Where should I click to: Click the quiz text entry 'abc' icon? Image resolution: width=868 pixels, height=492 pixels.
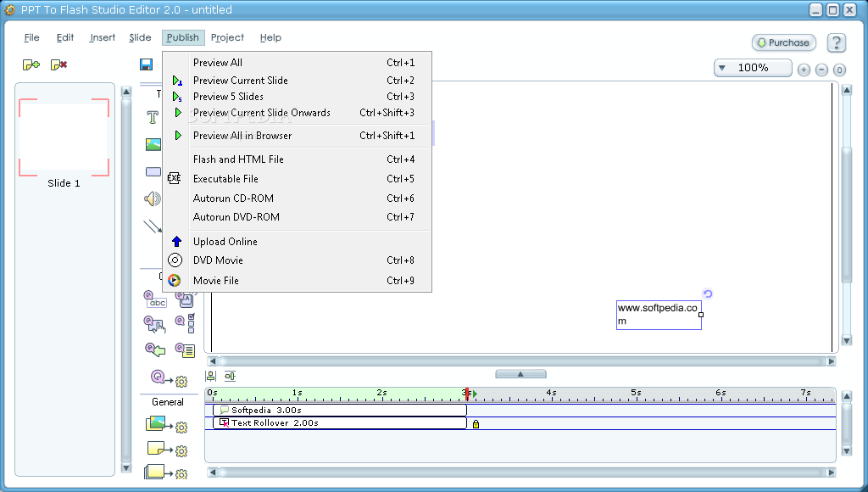pyautogui.click(x=155, y=299)
